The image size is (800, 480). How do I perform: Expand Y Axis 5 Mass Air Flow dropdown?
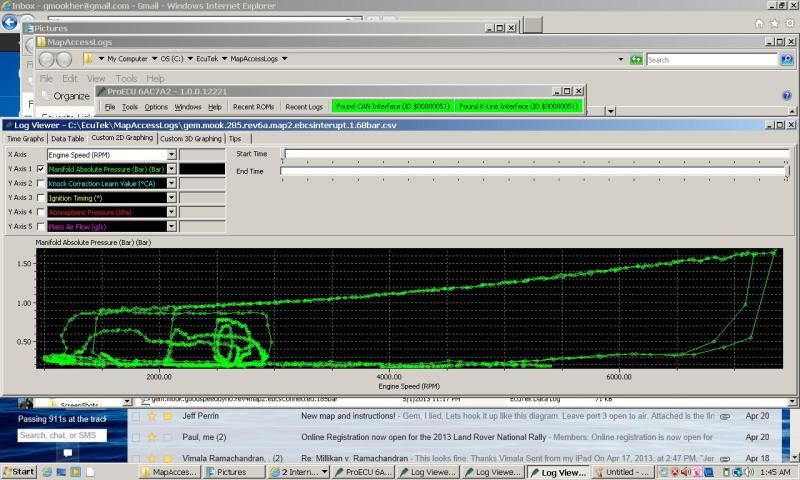point(171,227)
